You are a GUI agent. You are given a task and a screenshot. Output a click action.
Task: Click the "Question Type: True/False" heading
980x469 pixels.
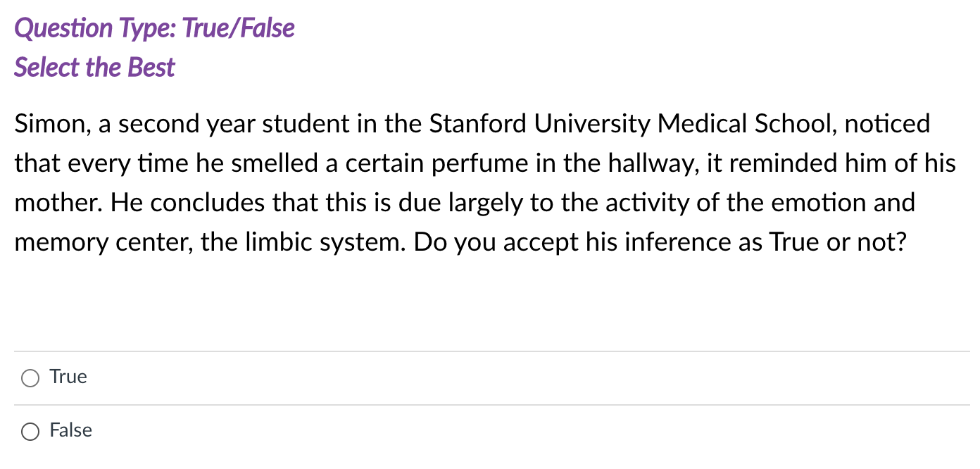[x=154, y=29]
